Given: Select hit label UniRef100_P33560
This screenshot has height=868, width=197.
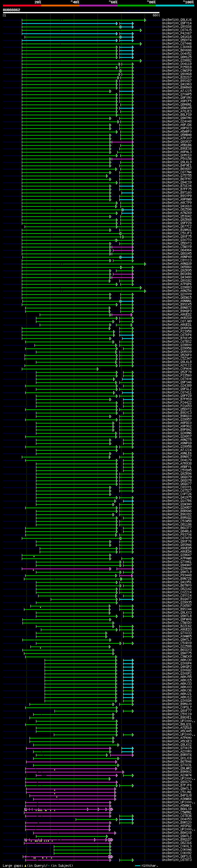Looking at the screenshot, I should click(x=177, y=375).
